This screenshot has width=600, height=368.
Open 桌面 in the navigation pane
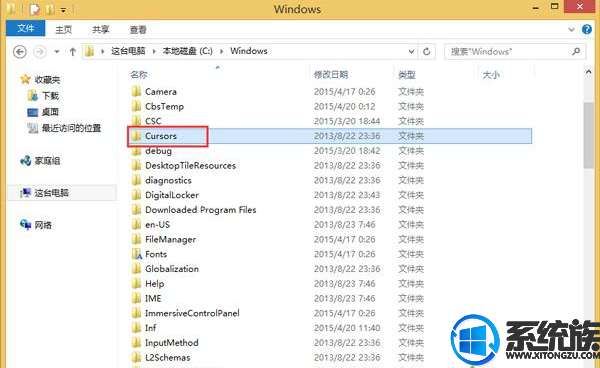click(x=50, y=112)
